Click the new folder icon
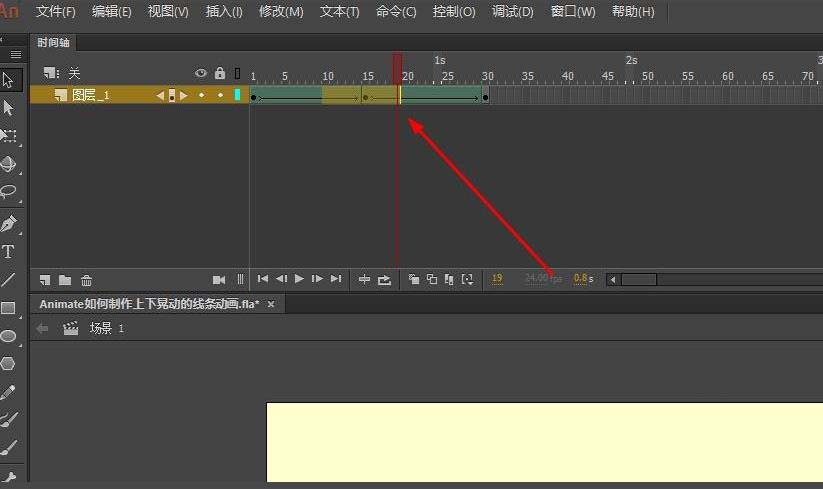 click(65, 280)
